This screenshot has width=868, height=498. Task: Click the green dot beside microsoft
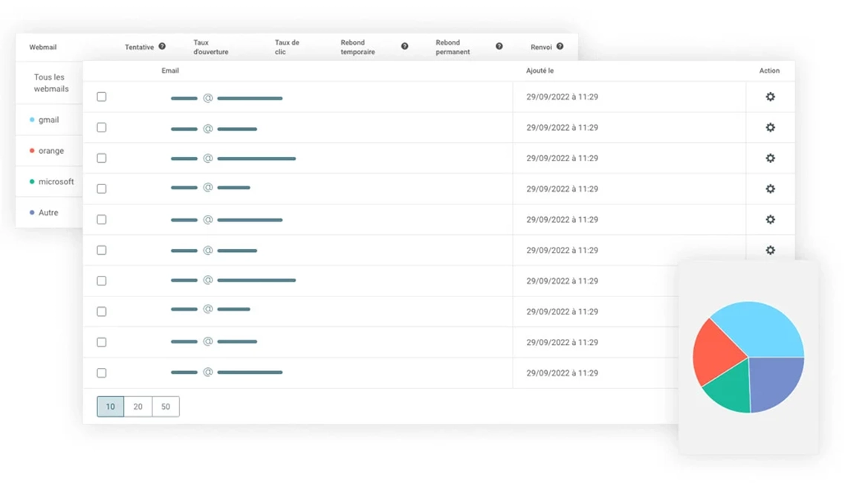click(32, 181)
